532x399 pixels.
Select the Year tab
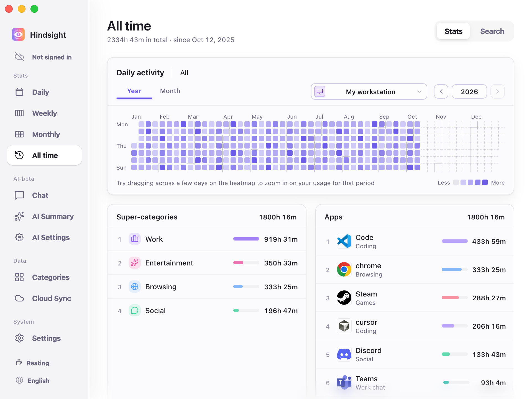134,91
